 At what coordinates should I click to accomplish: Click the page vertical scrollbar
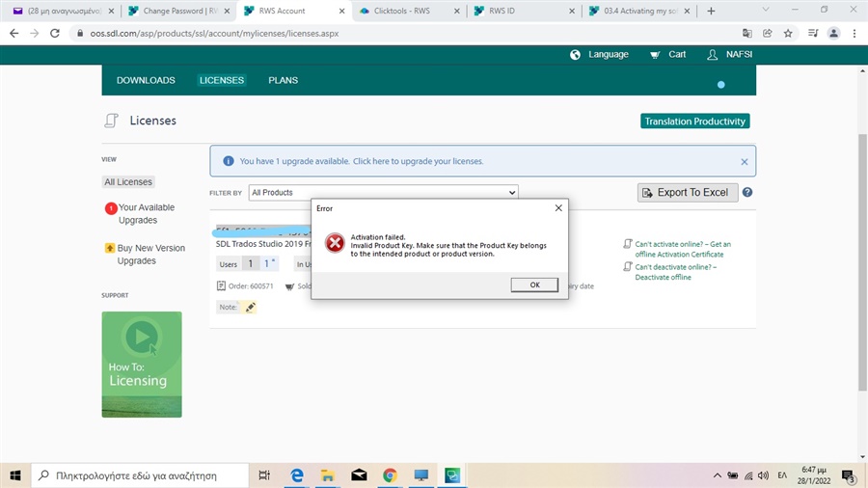[x=862, y=261]
